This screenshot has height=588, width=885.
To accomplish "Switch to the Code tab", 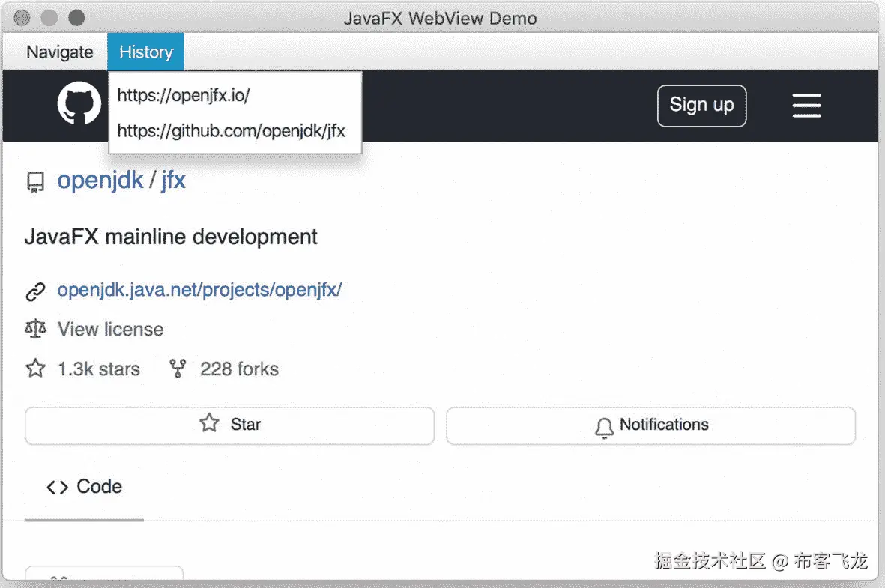I will pos(84,487).
